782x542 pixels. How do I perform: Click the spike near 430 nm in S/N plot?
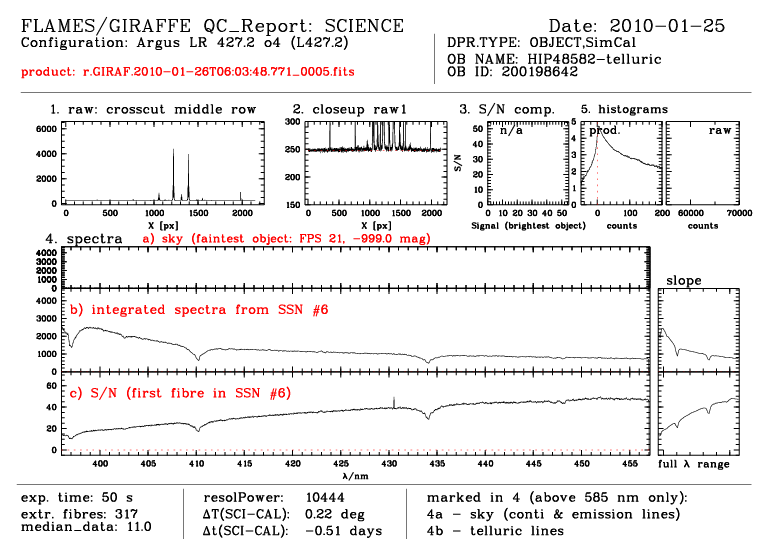pos(394,402)
